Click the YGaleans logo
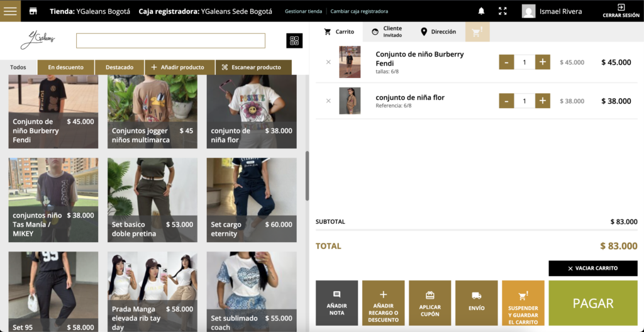 (x=37, y=40)
